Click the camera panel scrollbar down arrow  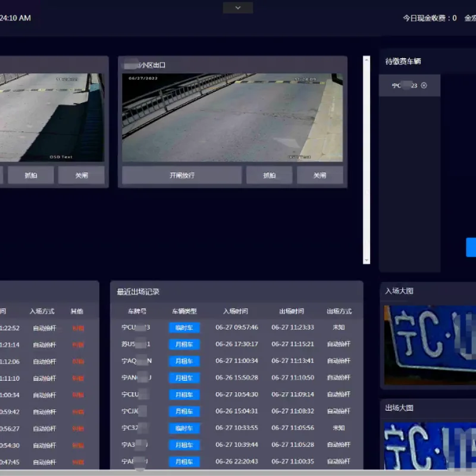click(367, 261)
